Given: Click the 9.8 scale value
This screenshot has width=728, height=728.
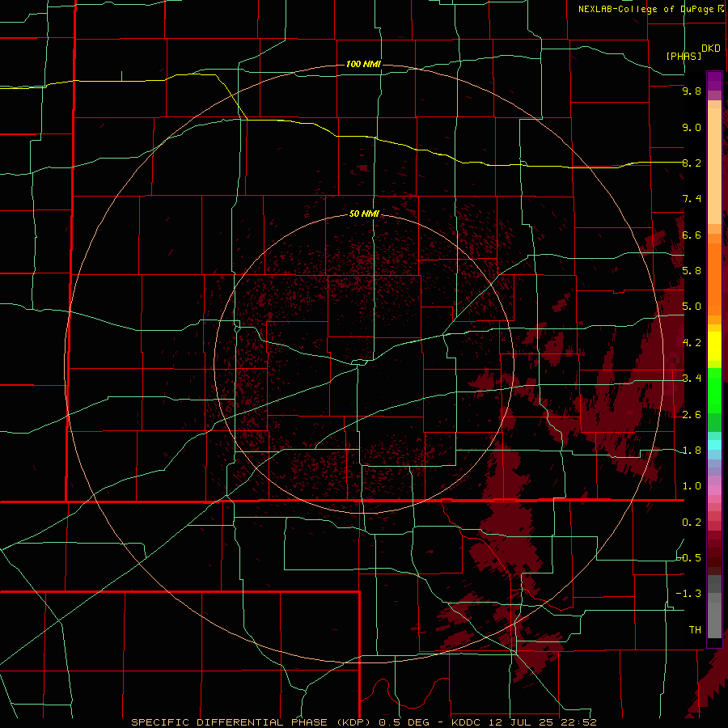Looking at the screenshot, I should (692, 91).
